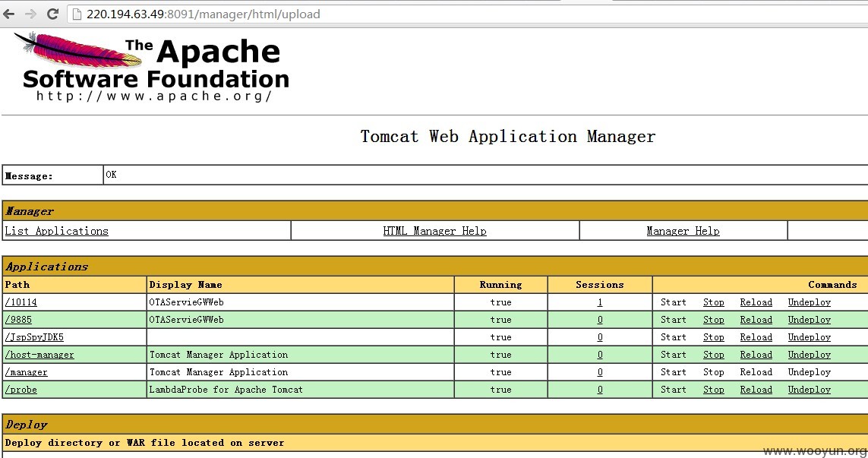
Task: Select LambdaProbe for Apache Tomcat text
Action: pyautogui.click(x=226, y=390)
